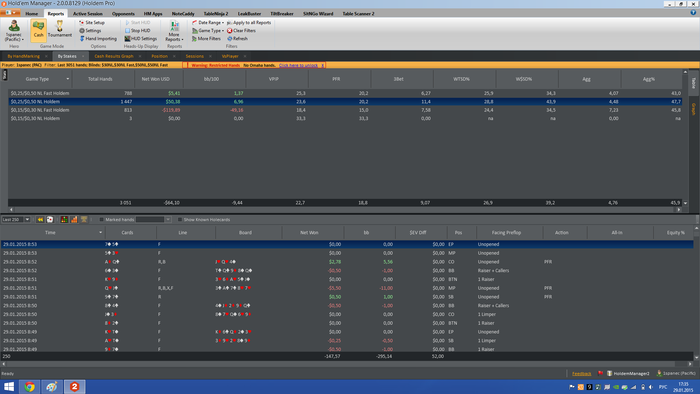
Task: Select Tournament game mode
Action: tap(60, 30)
